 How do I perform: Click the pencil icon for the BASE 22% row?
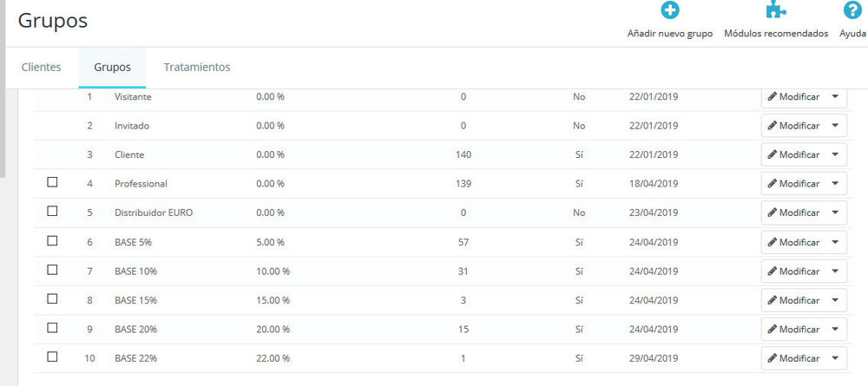tap(773, 358)
